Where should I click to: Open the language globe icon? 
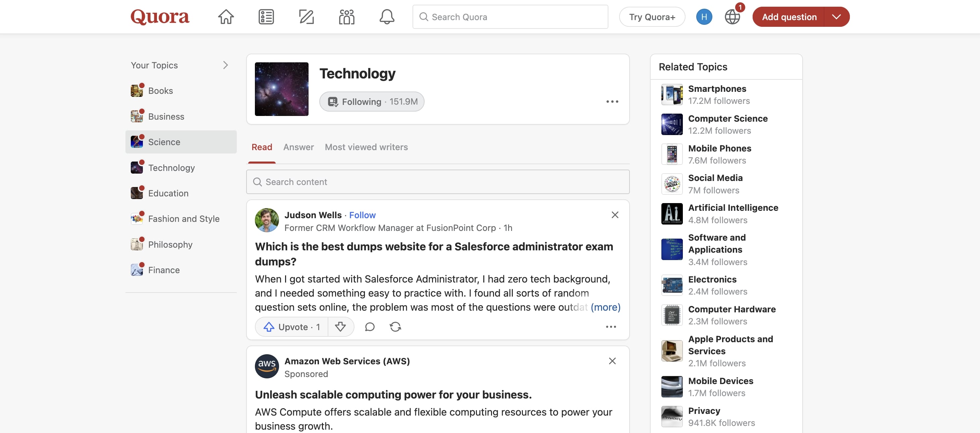point(732,17)
